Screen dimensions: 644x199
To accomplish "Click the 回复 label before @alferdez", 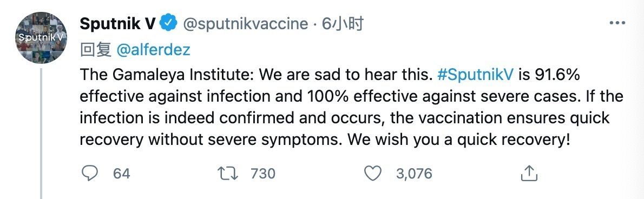I will (95, 50).
